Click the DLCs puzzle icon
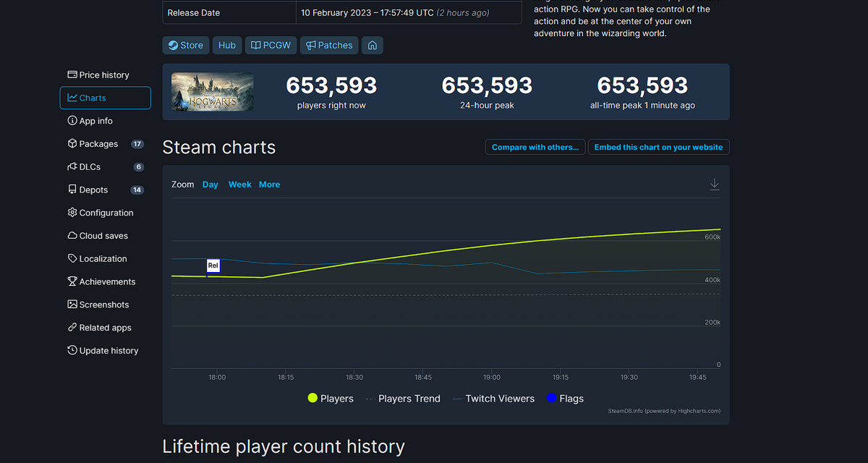Viewport: 868px width, 463px height. tap(72, 166)
